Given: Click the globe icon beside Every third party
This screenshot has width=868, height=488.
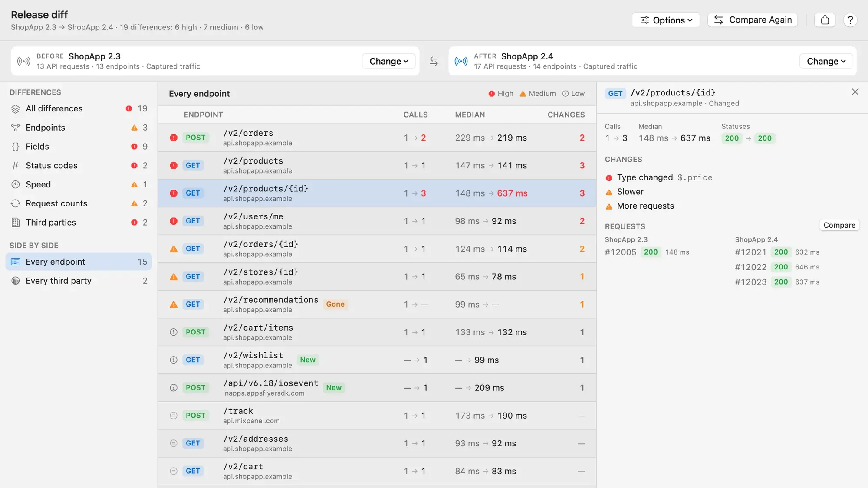Looking at the screenshot, I should tap(16, 281).
